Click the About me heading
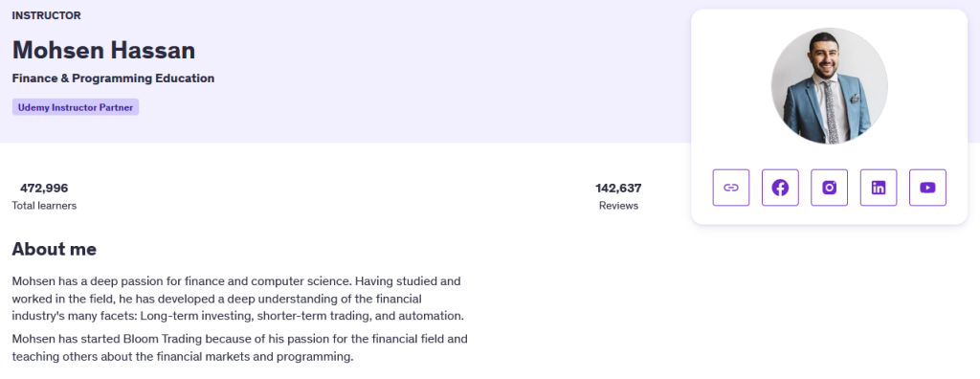The width and height of the screenshot is (980, 379). (x=55, y=249)
